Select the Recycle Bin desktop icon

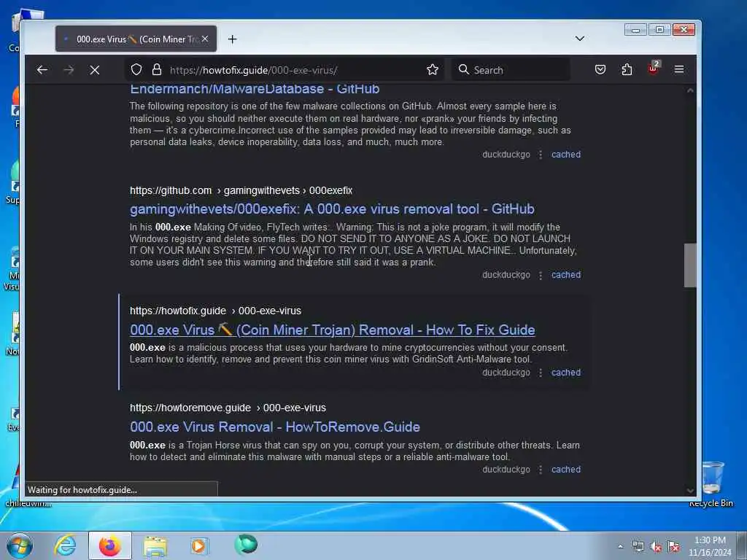pyautogui.click(x=712, y=483)
